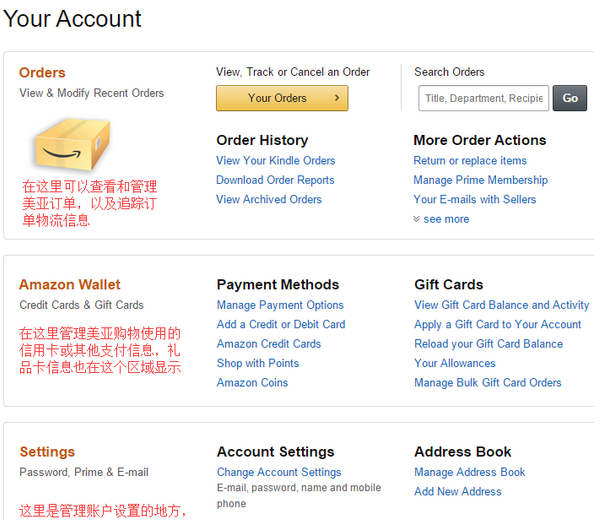Select Add a Credit or Debit Card
Viewport: 605px width, 520px height.
tap(281, 324)
